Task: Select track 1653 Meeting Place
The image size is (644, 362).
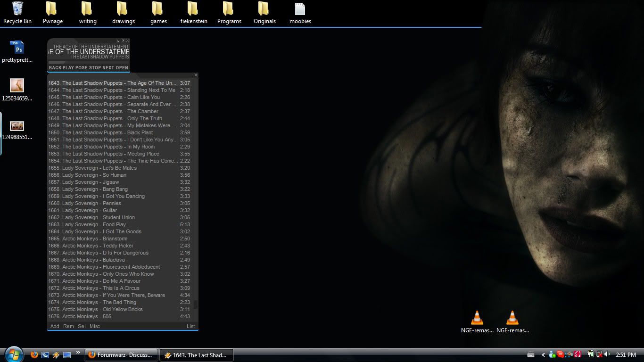Action: pos(119,154)
